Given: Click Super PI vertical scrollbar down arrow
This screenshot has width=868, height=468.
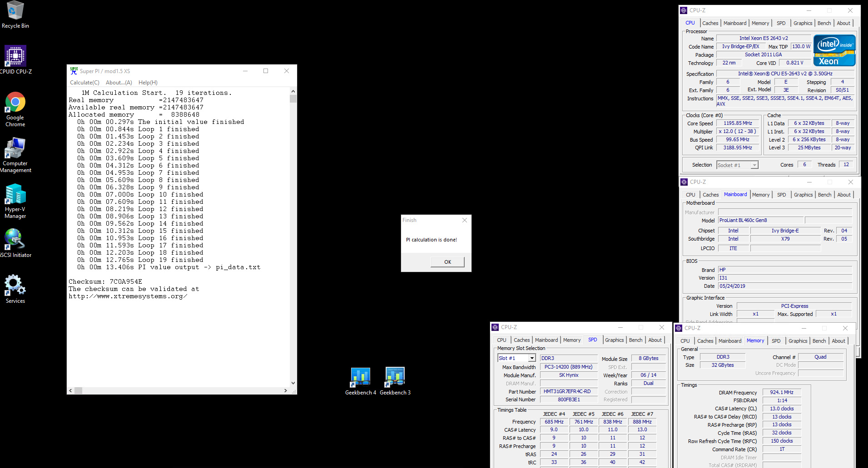Looking at the screenshot, I should tap(293, 383).
